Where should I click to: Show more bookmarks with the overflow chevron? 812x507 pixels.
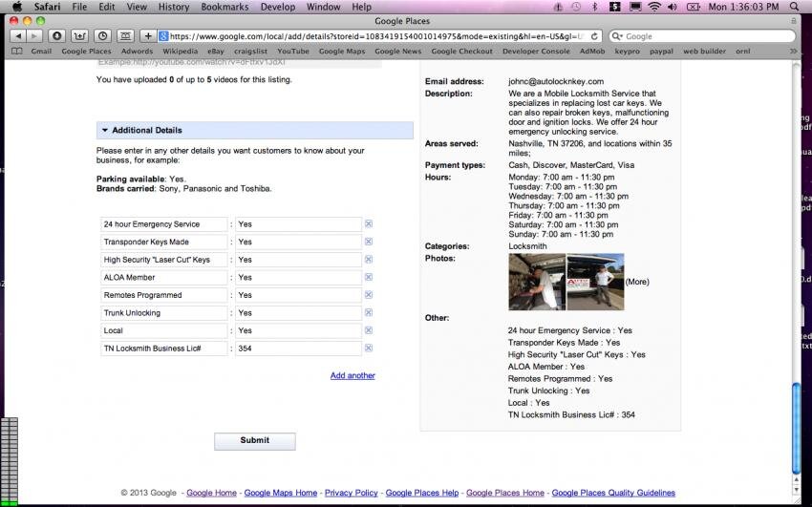click(x=793, y=52)
